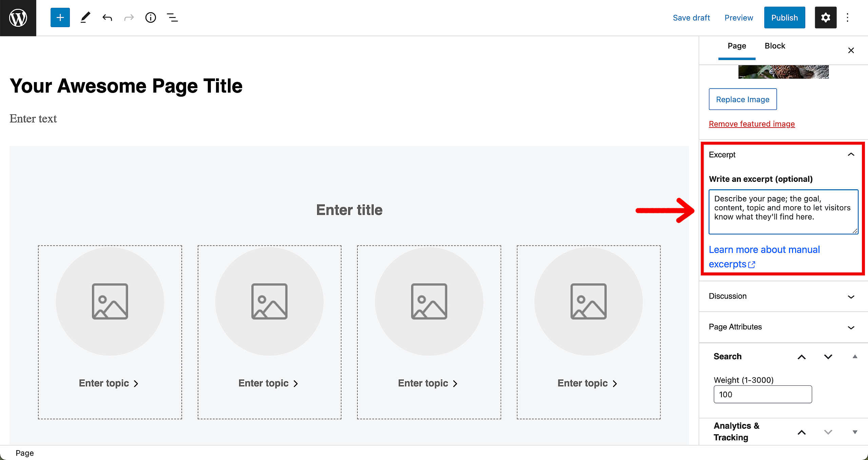Screen dimensions: 868x460
Task: Open the block inserter plus button
Action: pyautogui.click(x=60, y=18)
